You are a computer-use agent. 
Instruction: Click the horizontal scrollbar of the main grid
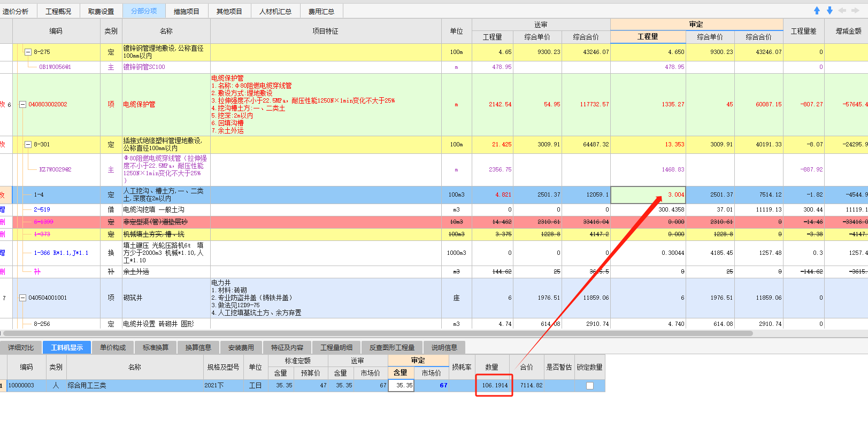(x=378, y=333)
